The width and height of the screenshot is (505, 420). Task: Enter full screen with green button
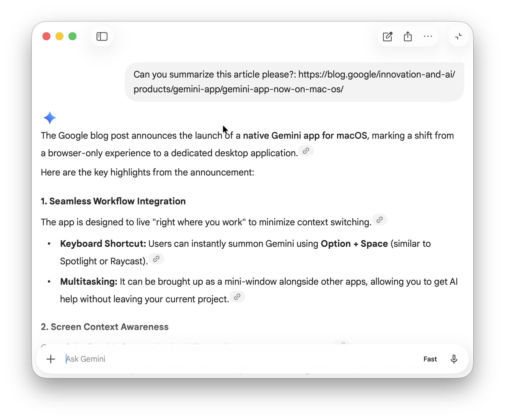(72, 37)
